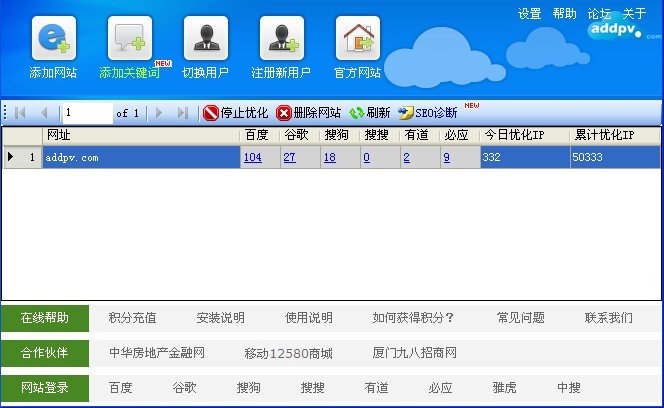Click the 搜搜 column header

click(x=380, y=135)
